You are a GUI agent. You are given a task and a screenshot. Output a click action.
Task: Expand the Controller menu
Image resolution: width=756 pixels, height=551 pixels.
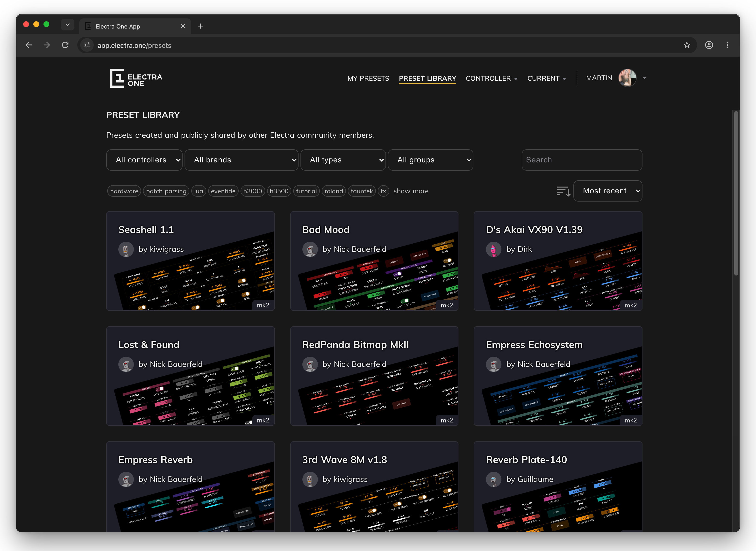pos(491,78)
